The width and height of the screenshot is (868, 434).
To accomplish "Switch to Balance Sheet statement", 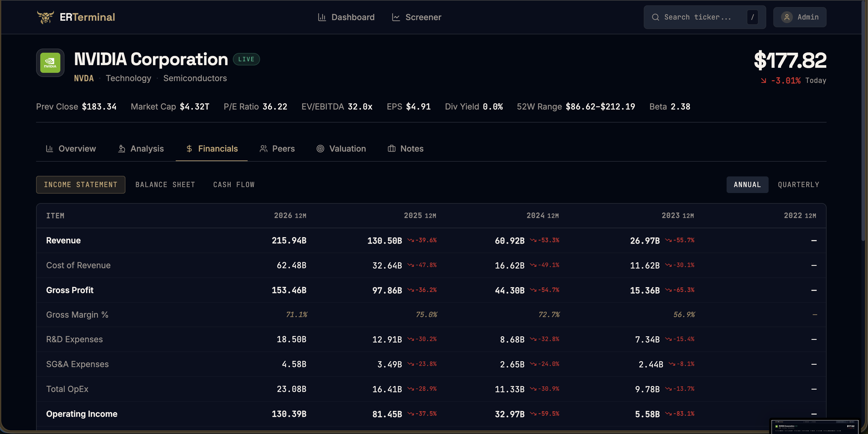I will (x=165, y=185).
